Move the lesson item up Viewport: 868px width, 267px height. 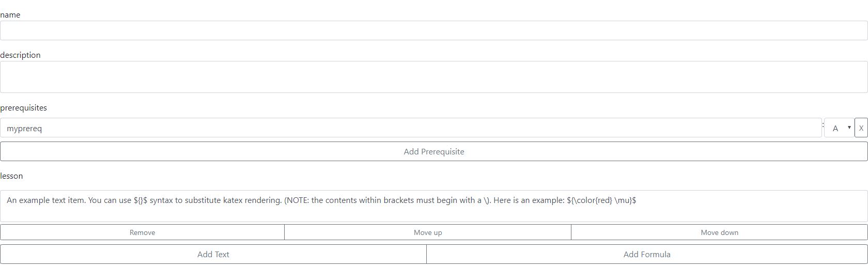click(x=428, y=232)
